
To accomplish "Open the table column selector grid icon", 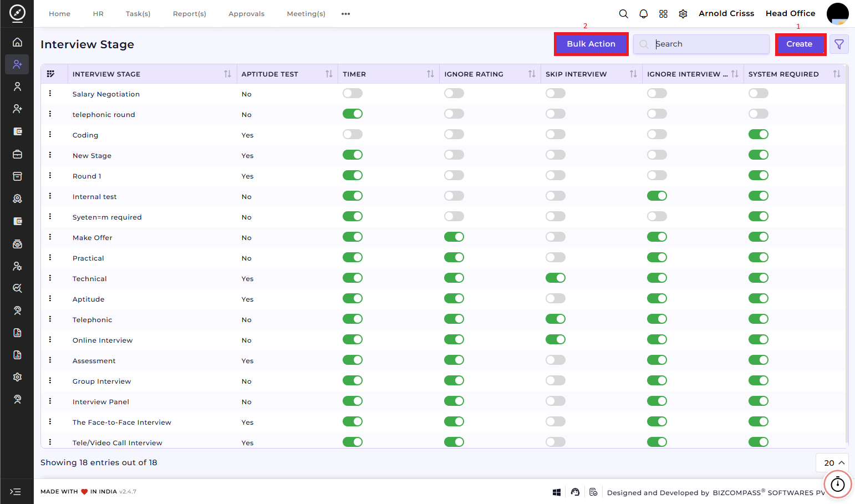I will pyautogui.click(x=50, y=74).
